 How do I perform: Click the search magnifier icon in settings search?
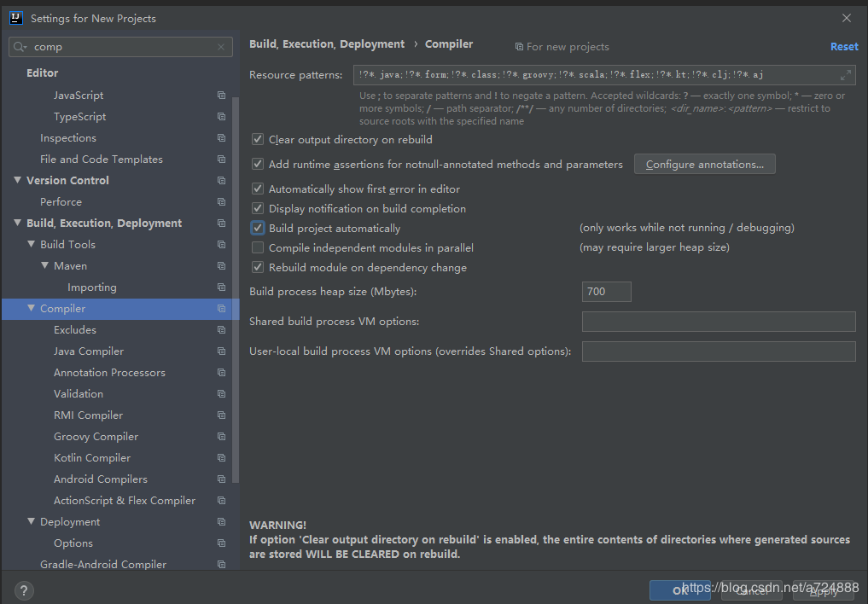(x=18, y=47)
